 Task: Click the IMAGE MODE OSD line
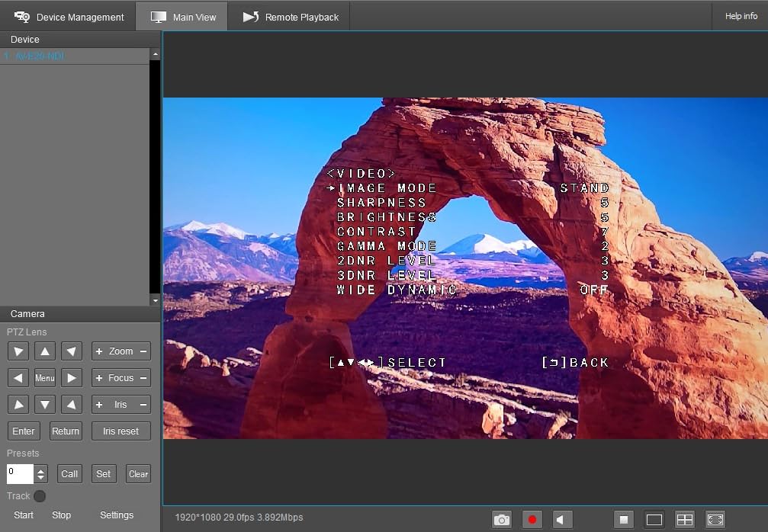pyautogui.click(x=468, y=188)
